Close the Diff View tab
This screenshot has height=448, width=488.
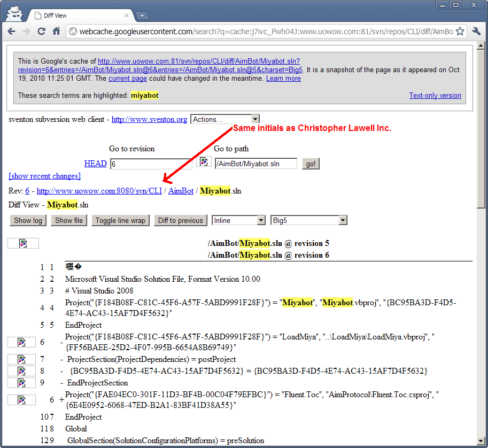point(126,16)
